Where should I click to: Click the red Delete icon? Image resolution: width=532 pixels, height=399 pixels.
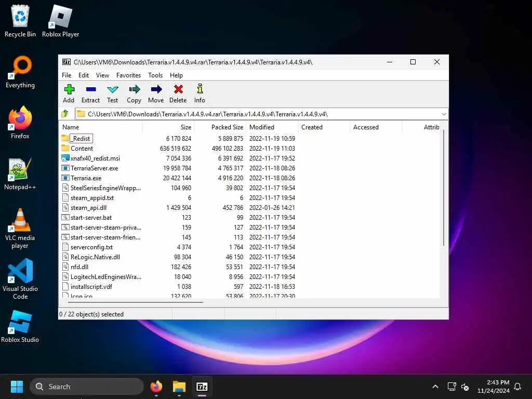tap(178, 89)
